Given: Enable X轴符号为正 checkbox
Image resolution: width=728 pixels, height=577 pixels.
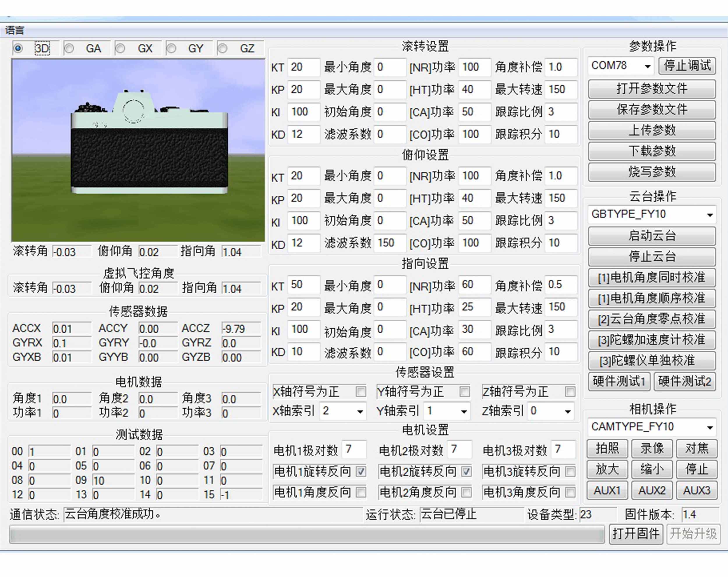Looking at the screenshot, I should [361, 391].
